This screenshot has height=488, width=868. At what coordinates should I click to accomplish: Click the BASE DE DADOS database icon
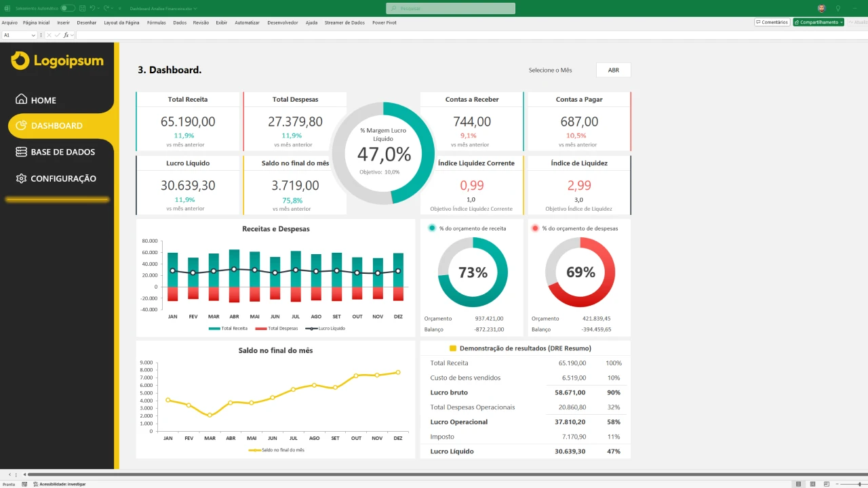pyautogui.click(x=21, y=152)
